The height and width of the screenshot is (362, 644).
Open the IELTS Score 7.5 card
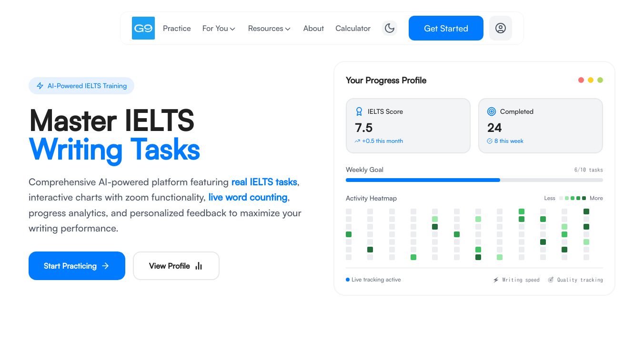click(x=408, y=126)
